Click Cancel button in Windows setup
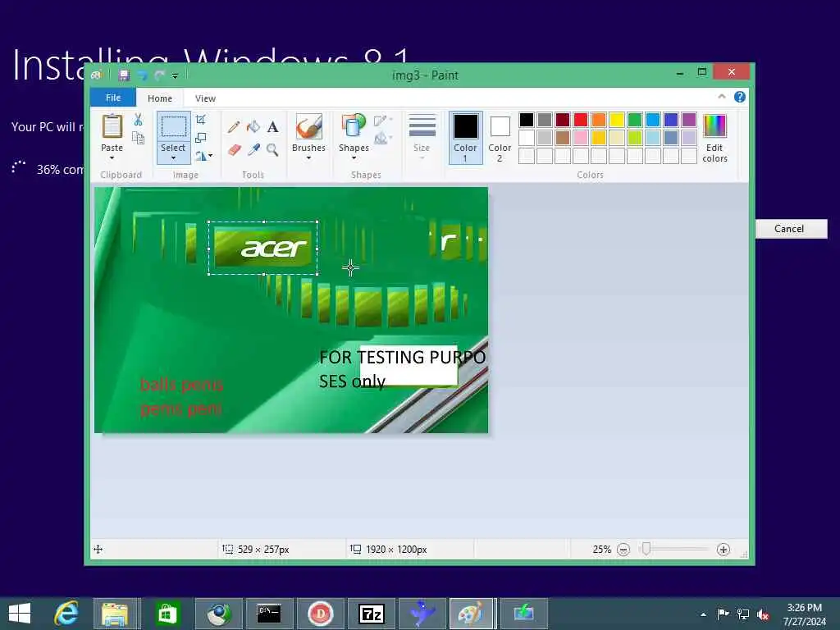840x630 pixels. click(790, 229)
